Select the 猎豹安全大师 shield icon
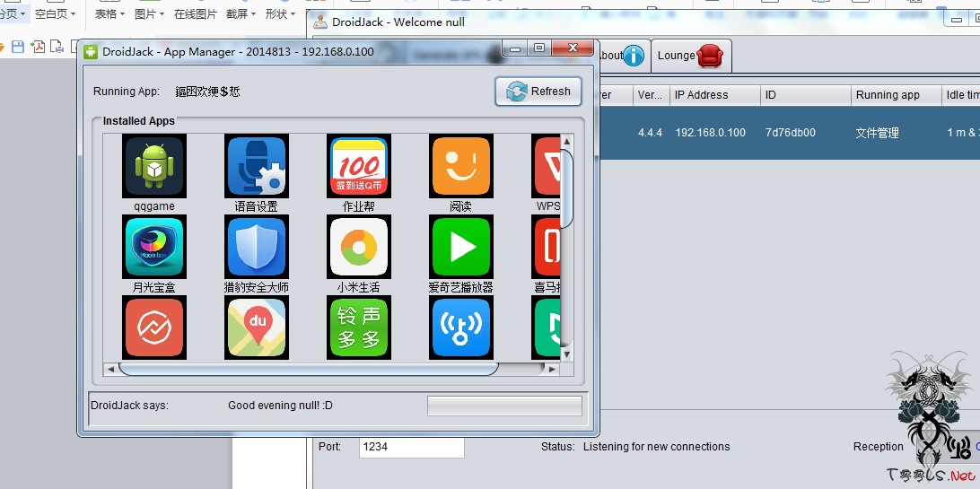Screen dimensions: 980x489 257,247
